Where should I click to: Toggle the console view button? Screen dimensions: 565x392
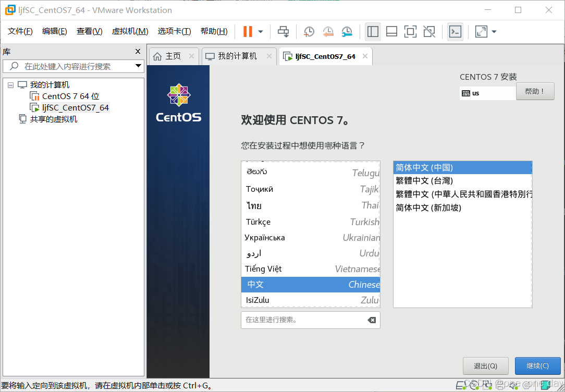pos(455,32)
